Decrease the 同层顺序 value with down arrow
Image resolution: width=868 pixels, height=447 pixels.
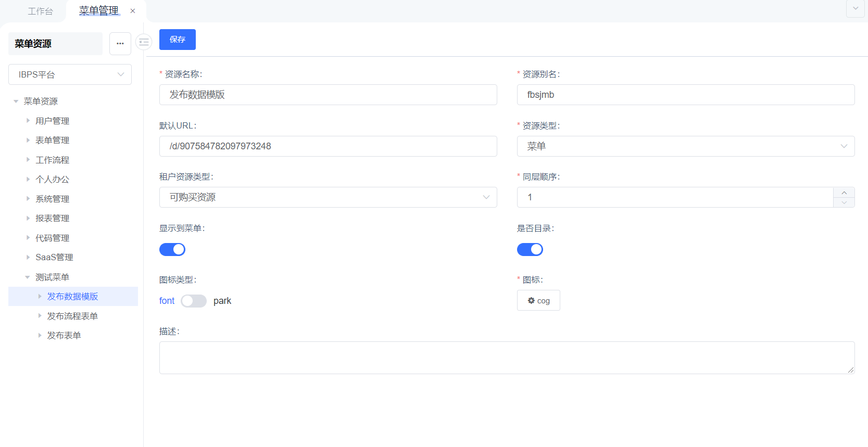[844, 202]
